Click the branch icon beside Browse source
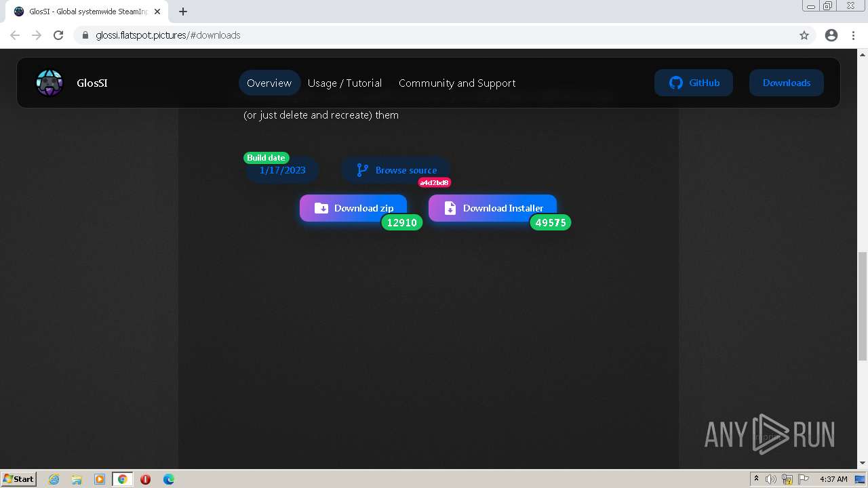This screenshot has height=488, width=868. click(x=363, y=170)
